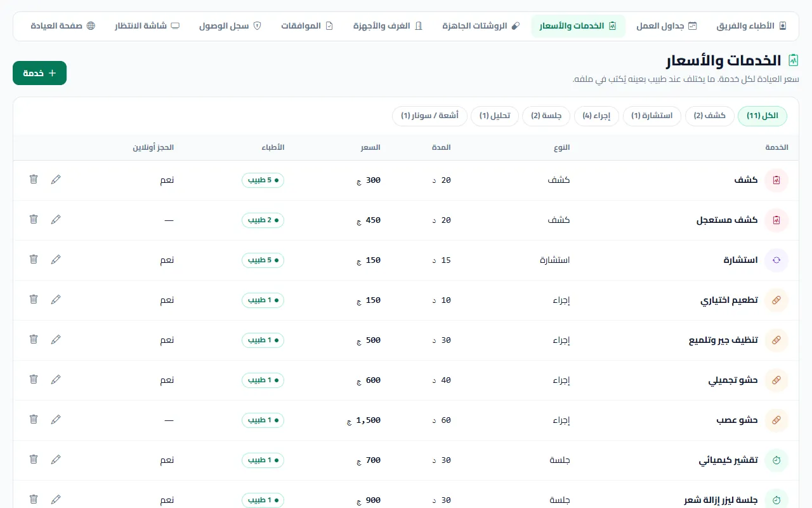Click the استشارة row refresh-style icon
Screen dimensions: 812x508
776,260
